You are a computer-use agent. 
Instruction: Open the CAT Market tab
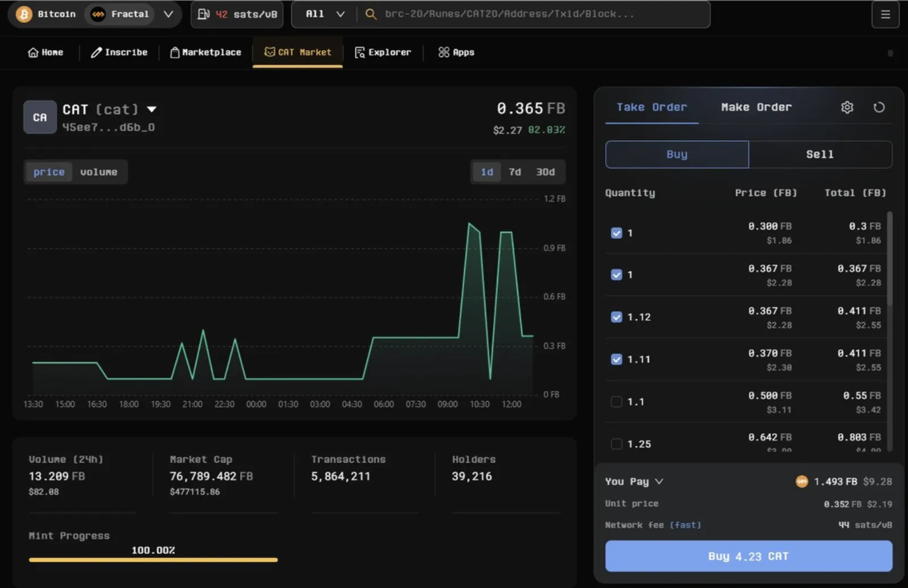297,52
